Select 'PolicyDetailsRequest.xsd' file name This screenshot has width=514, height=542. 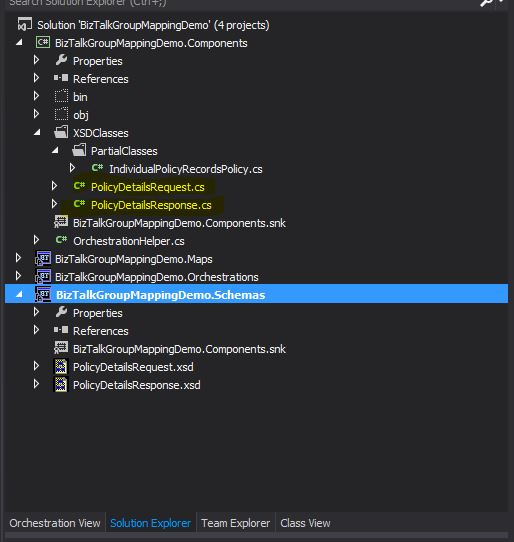pyautogui.click(x=133, y=367)
